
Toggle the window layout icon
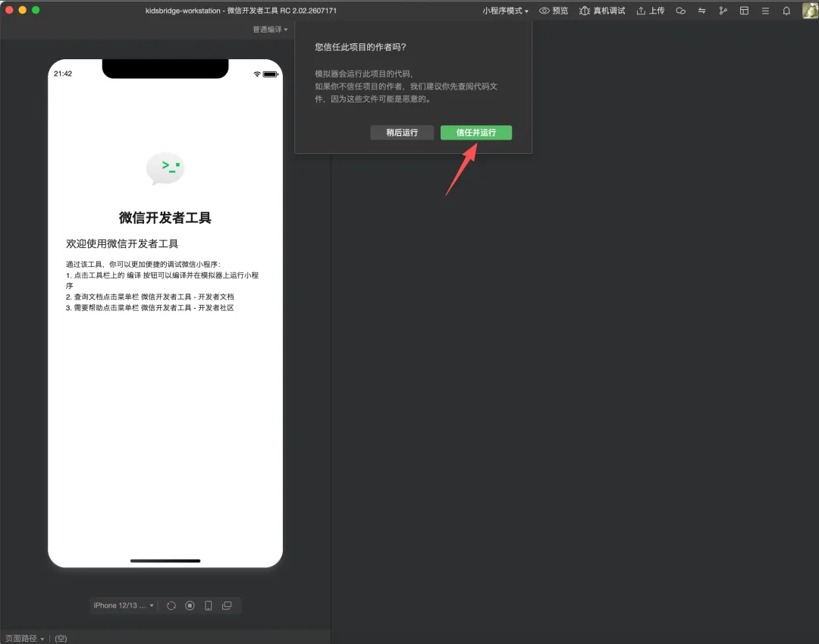click(745, 11)
